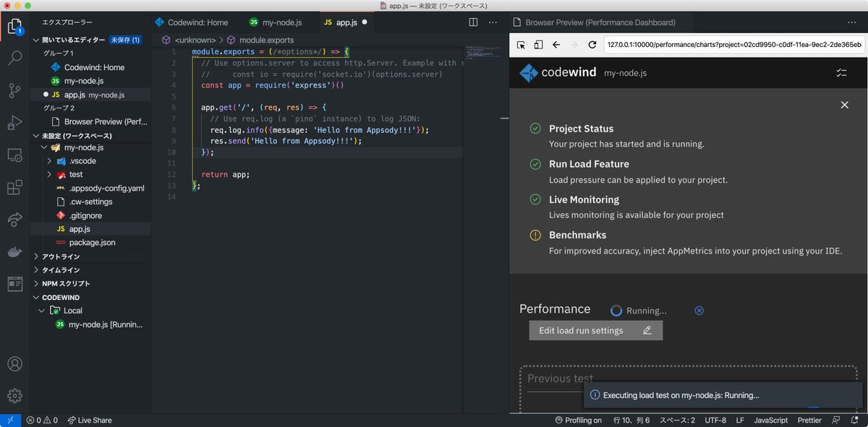Click the feedback icon in the status bar
Image resolution: width=868 pixels, height=427 pixels.
point(835,420)
